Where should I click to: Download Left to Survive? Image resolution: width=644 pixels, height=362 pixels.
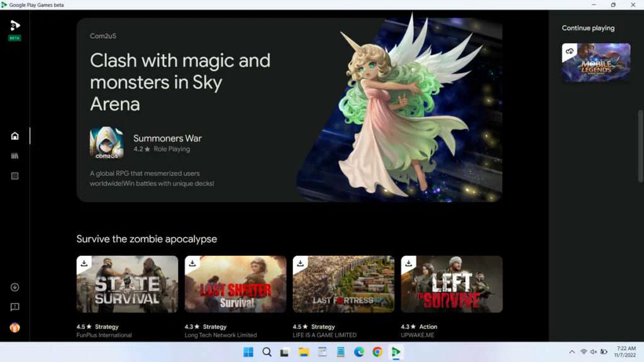(x=408, y=263)
